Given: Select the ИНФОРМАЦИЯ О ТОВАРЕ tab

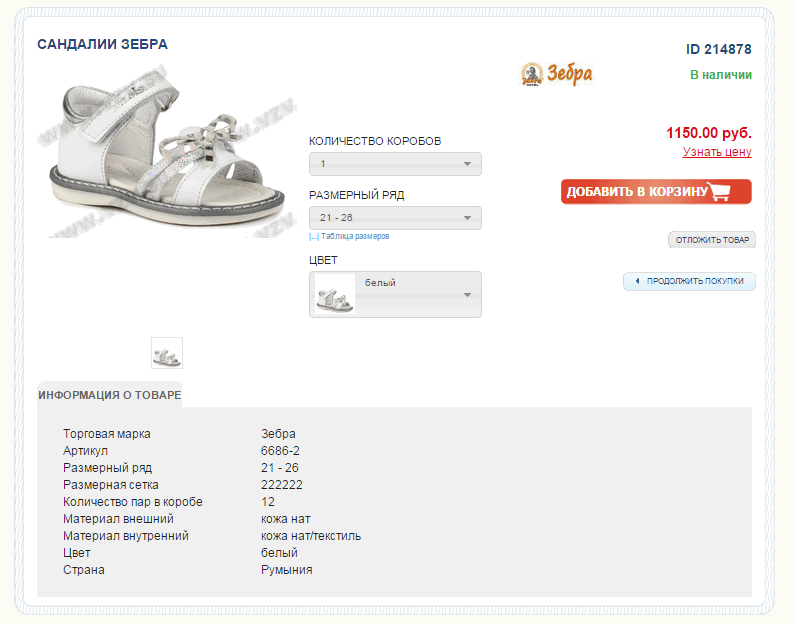Looking at the screenshot, I should pyautogui.click(x=110, y=395).
